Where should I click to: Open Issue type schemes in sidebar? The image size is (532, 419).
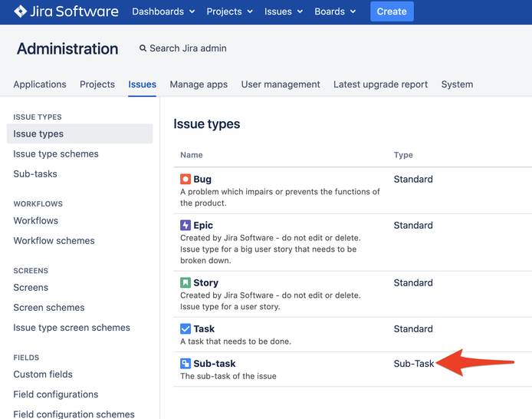tap(56, 153)
